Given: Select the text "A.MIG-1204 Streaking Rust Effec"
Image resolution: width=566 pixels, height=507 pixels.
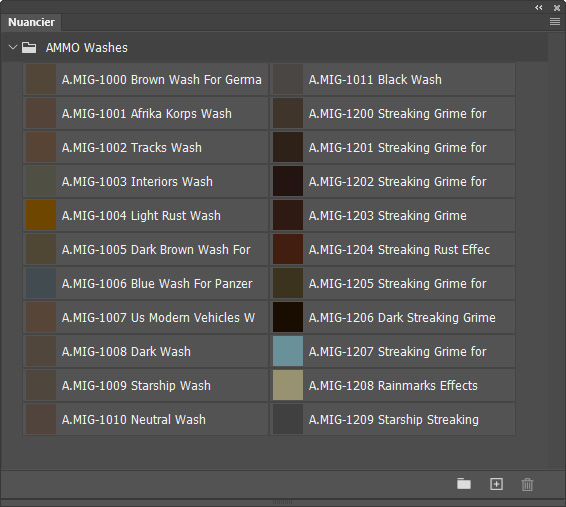Looking at the screenshot, I should point(399,249).
